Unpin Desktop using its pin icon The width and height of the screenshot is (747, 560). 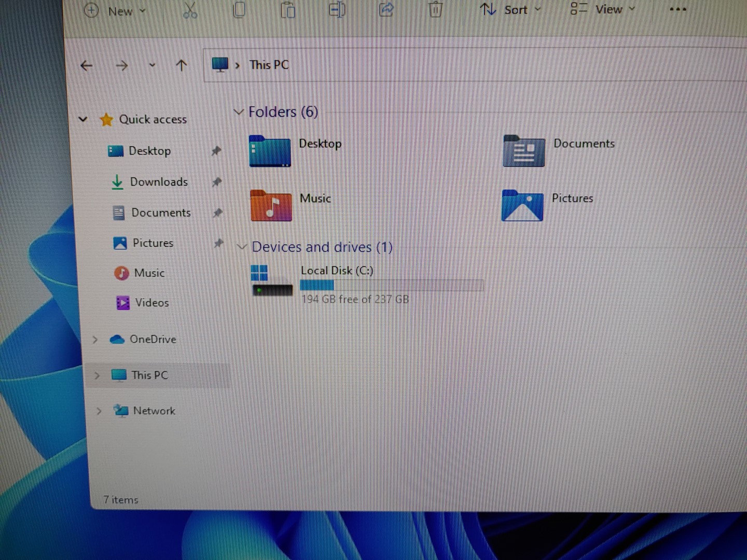[216, 151]
